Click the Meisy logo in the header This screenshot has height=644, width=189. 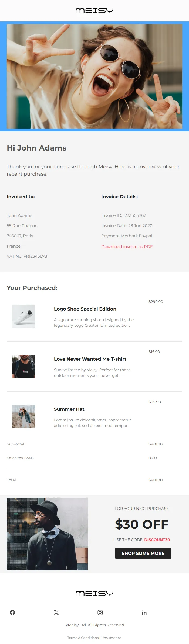pos(94,11)
